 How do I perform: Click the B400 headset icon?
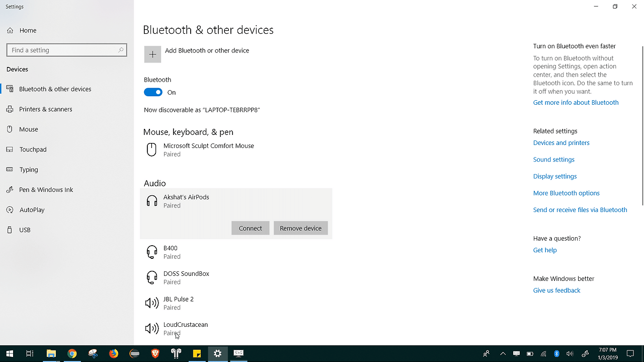tap(151, 252)
